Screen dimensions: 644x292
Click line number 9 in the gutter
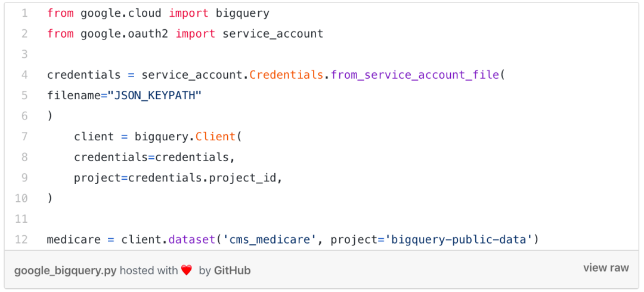(x=24, y=178)
